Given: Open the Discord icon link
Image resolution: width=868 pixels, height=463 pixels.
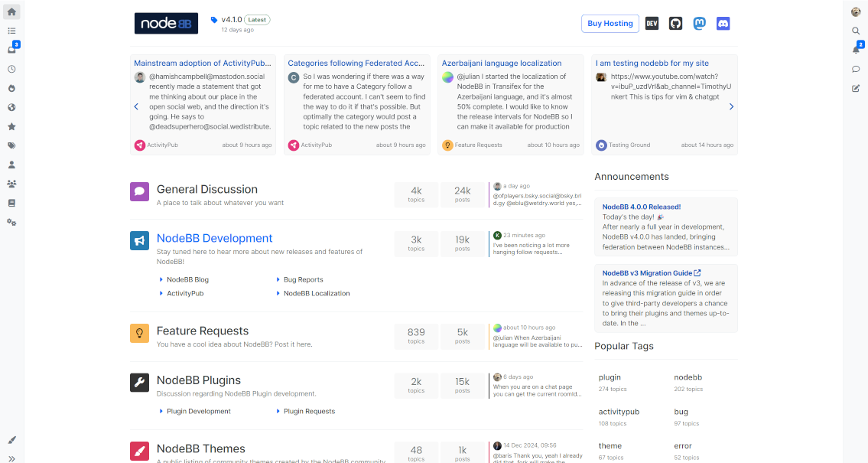Looking at the screenshot, I should click(723, 24).
